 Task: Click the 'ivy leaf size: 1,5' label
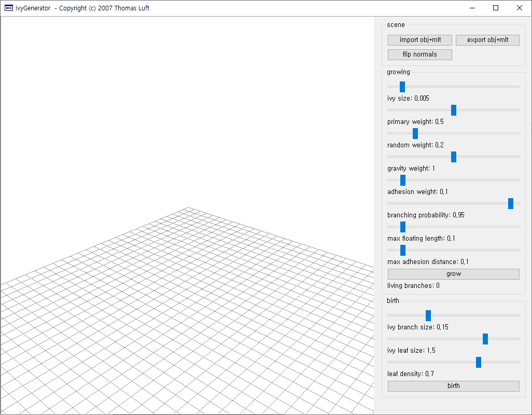point(411,351)
